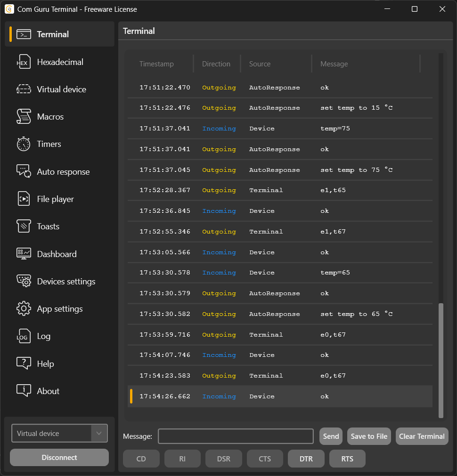
Task: Click the Auto response chat icon
Action: [x=23, y=171]
